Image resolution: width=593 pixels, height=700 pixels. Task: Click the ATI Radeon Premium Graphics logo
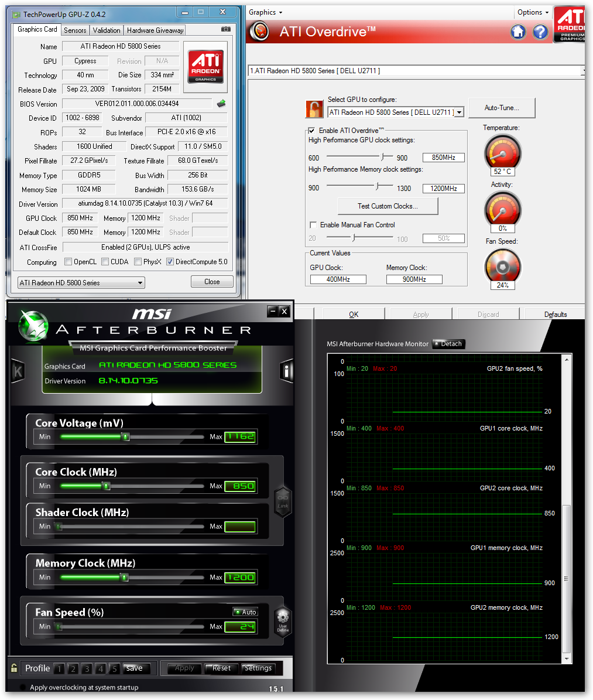570,25
